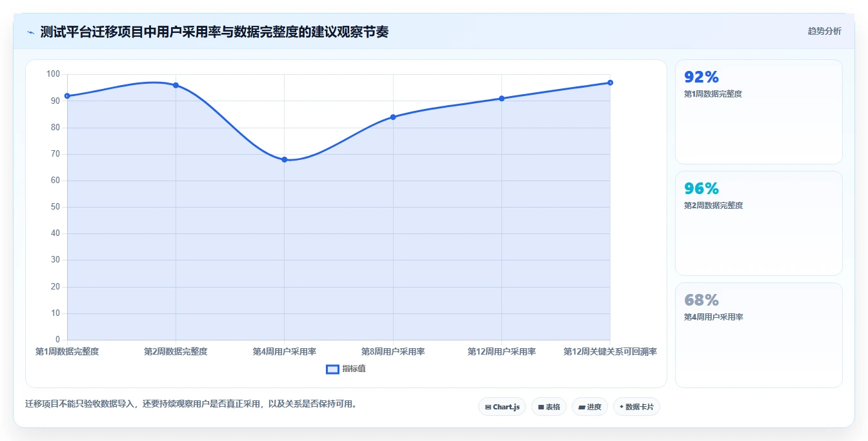Click the 指标值 legend color box
Image resolution: width=868 pixels, height=441 pixels.
click(x=332, y=369)
